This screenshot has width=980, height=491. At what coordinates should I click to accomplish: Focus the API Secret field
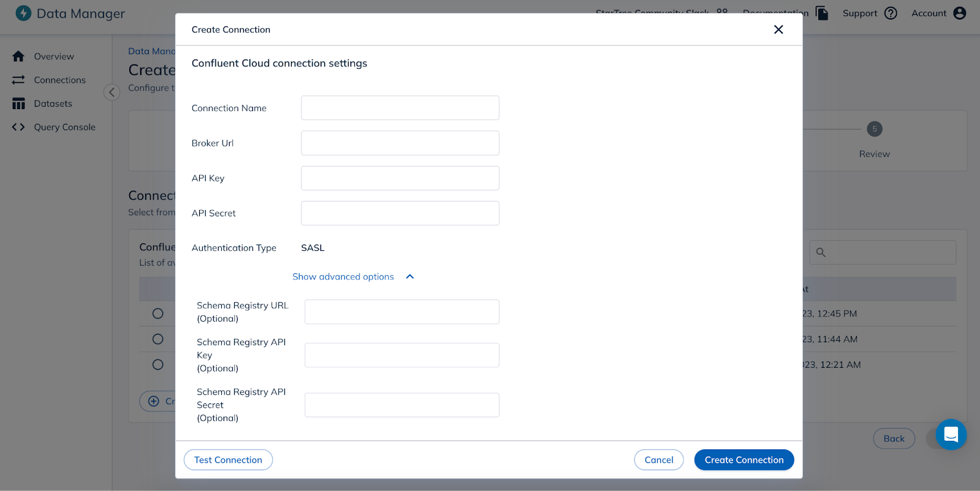(x=400, y=213)
